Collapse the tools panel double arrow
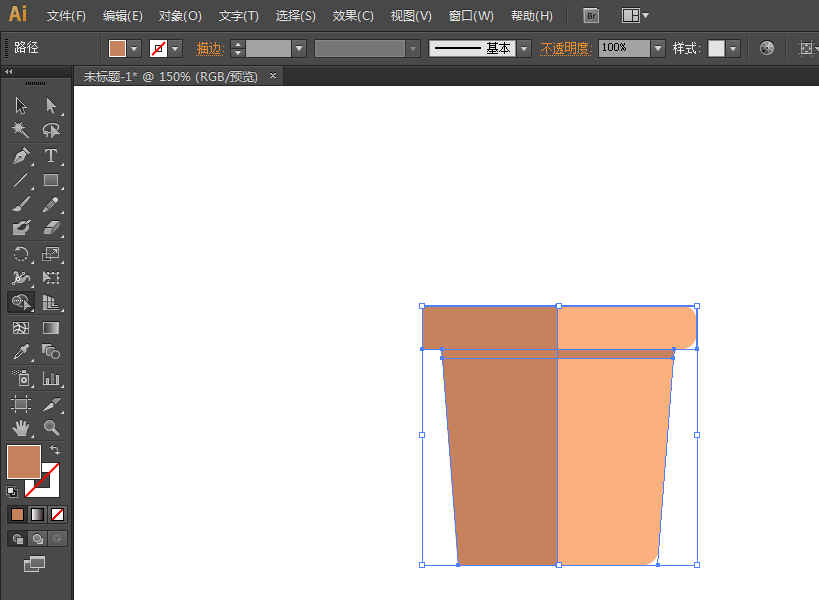 point(8,72)
